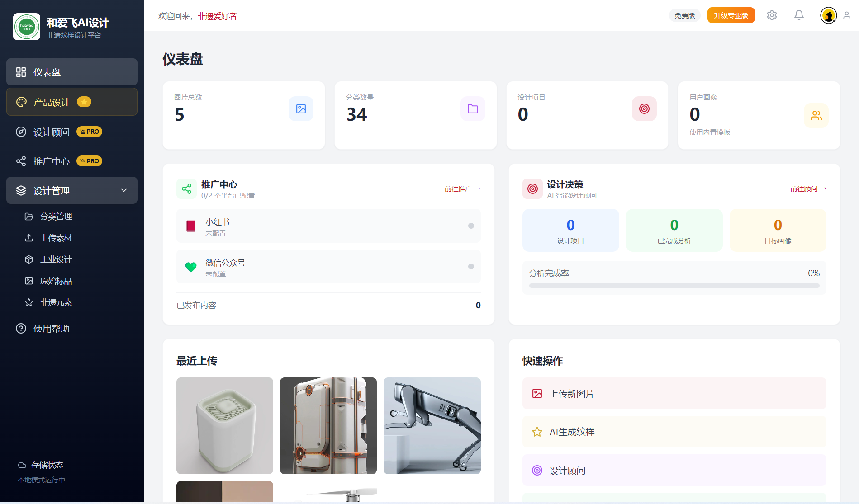The width and height of the screenshot is (859, 504).
Task: Open the settings gear icon
Action: click(x=772, y=15)
